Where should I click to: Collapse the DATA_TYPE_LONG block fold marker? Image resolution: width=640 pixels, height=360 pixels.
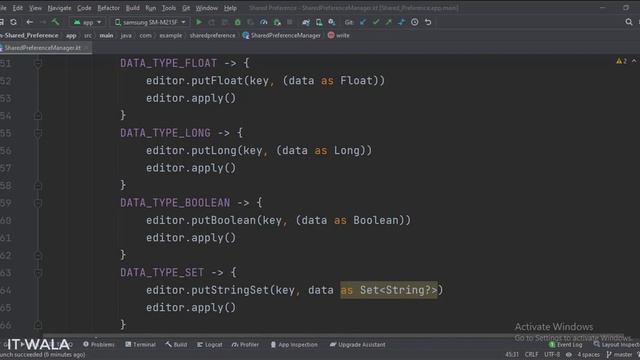38,133
